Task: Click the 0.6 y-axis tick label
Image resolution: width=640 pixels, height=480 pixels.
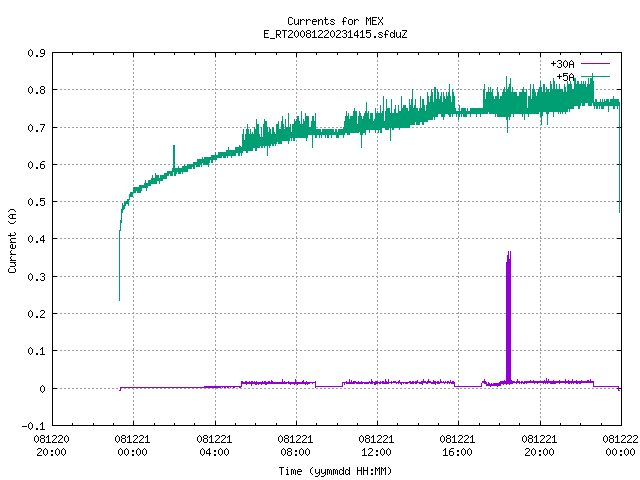Action: tap(36, 165)
